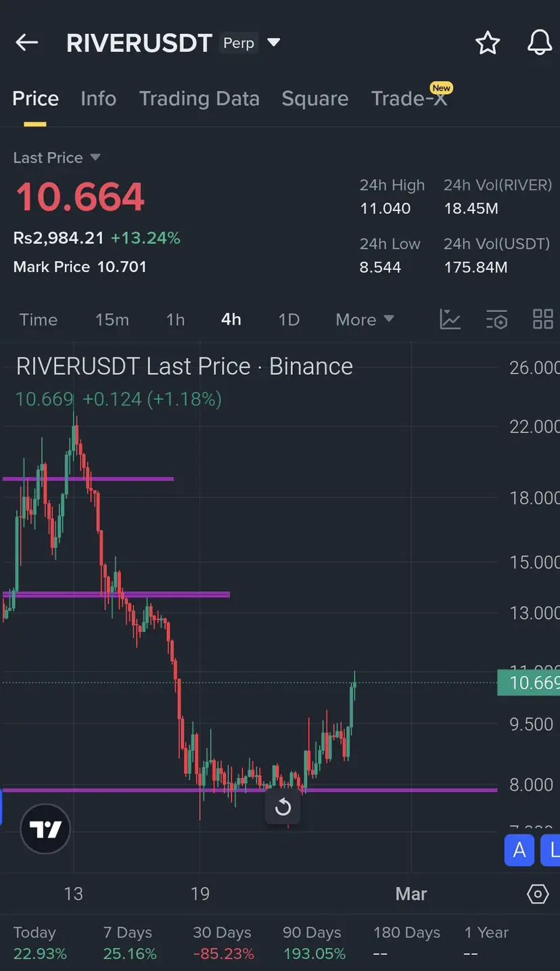560x971 pixels.
Task: Open the Square tab
Action: [x=314, y=99]
